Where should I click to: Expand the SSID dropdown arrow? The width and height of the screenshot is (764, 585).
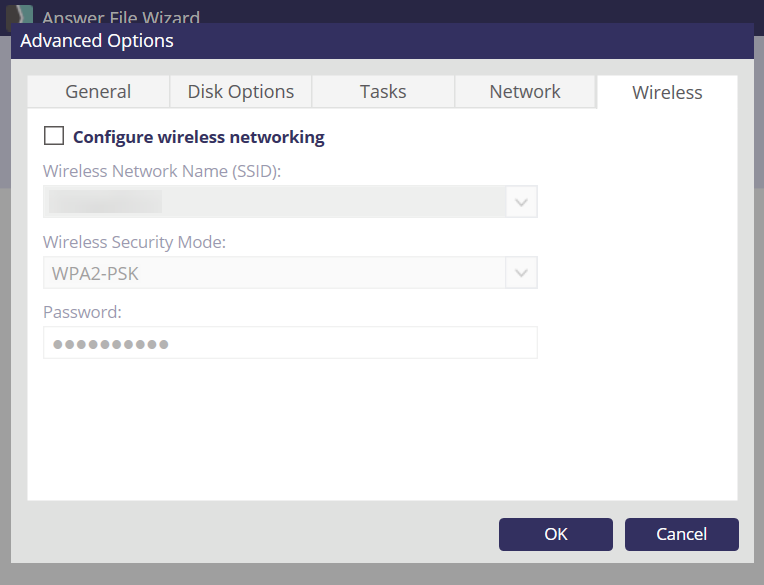point(521,202)
